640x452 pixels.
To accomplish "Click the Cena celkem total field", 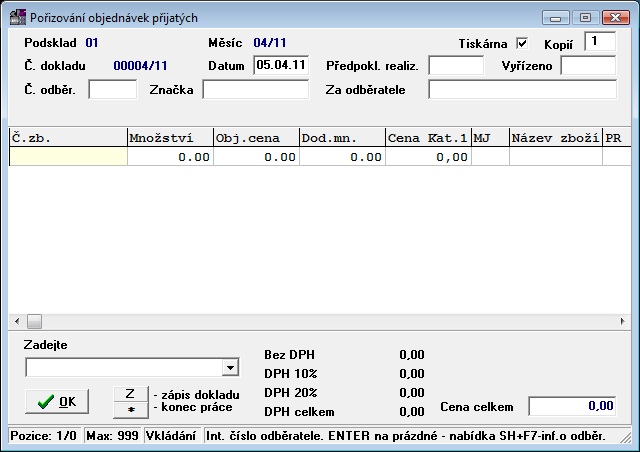I will point(572,406).
